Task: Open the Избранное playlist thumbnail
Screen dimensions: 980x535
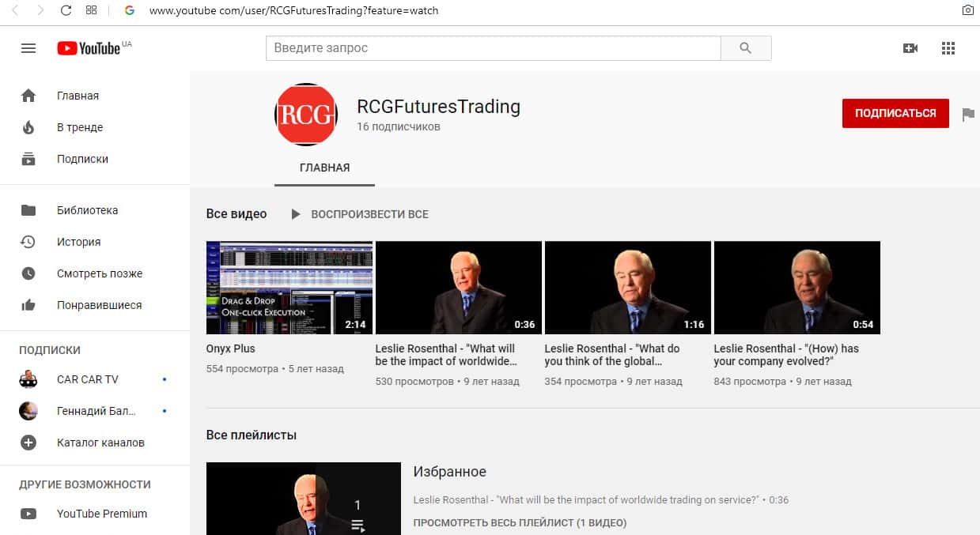Action: coord(303,499)
